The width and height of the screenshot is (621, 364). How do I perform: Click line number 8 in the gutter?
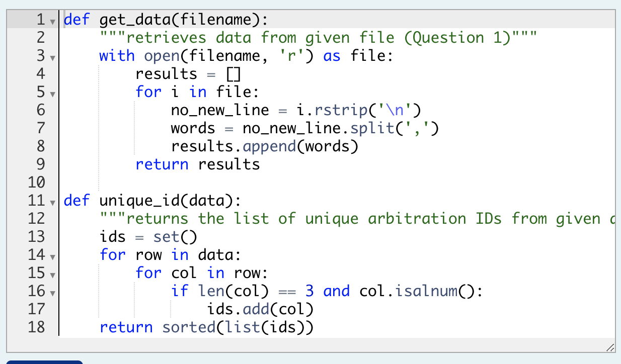(x=41, y=146)
